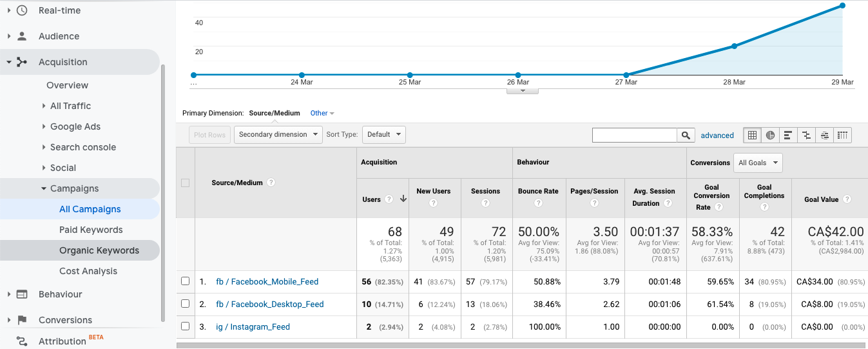Screen dimensions: 868x349
Task: Click the 28 Mar data point on chart
Action: point(734,46)
